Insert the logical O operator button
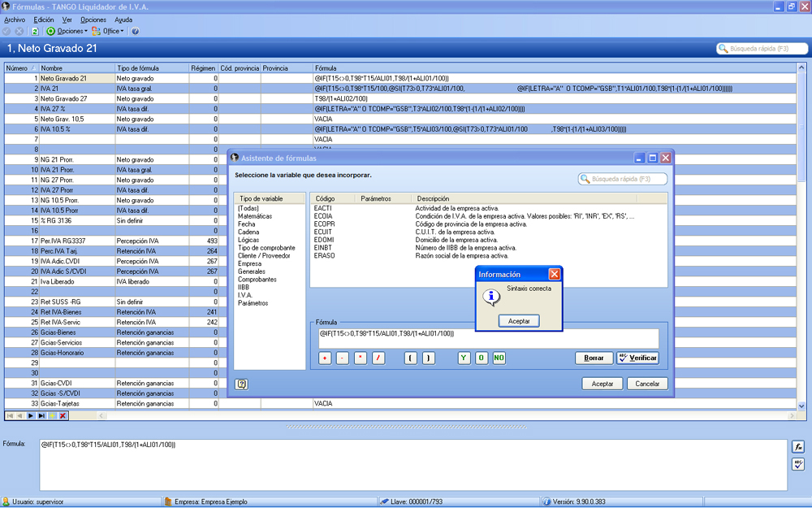The height and width of the screenshot is (508, 812). pyautogui.click(x=482, y=358)
